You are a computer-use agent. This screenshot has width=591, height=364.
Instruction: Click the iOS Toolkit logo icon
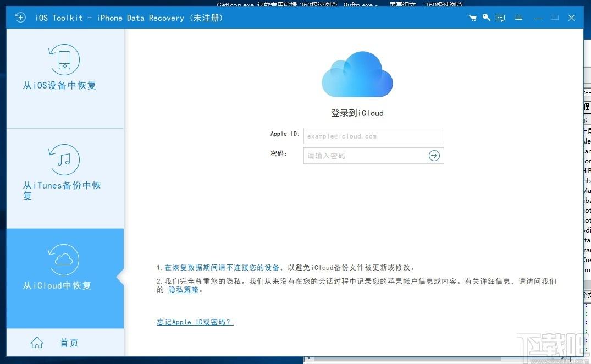20,18
